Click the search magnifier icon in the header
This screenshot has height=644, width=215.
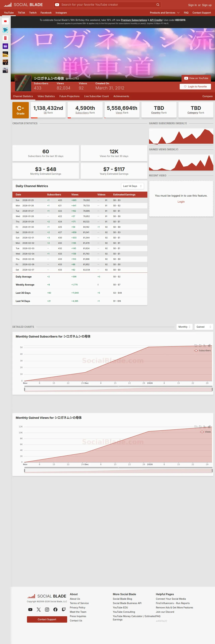[x=158, y=5]
